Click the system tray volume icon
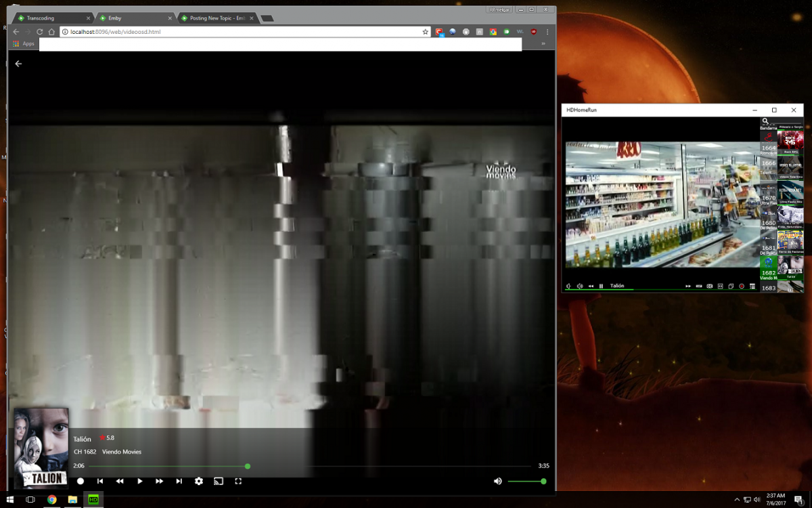812x508 pixels. (x=757, y=500)
